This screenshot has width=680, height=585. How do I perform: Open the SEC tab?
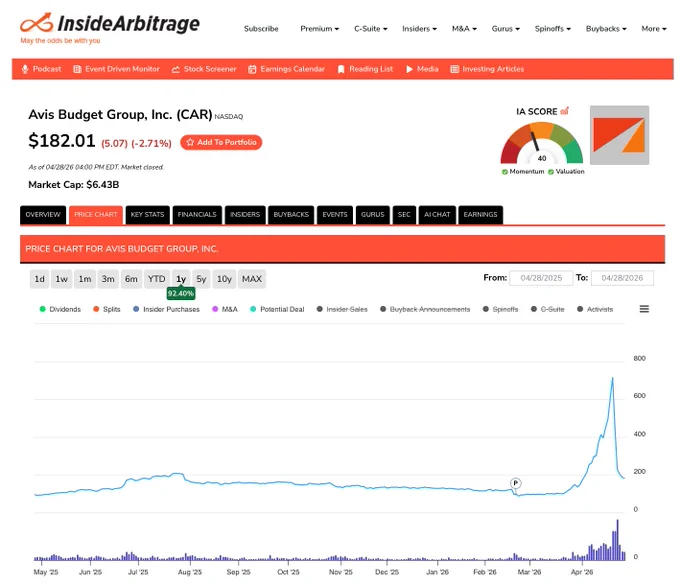click(x=404, y=215)
